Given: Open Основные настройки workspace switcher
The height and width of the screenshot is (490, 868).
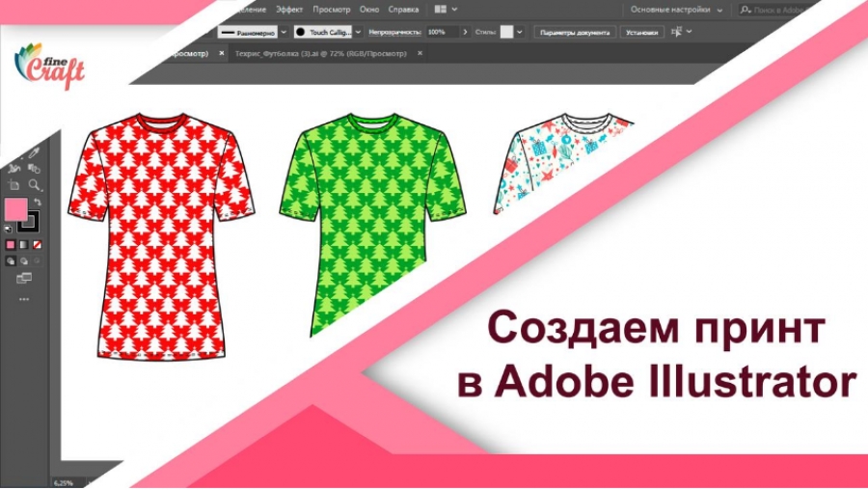Looking at the screenshot, I should tap(676, 10).
